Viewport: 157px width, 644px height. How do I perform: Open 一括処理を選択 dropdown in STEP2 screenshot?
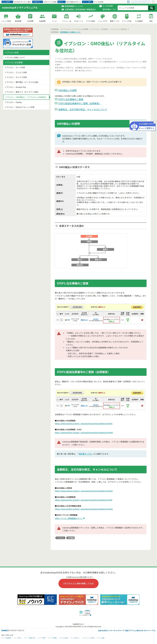tap(77, 393)
